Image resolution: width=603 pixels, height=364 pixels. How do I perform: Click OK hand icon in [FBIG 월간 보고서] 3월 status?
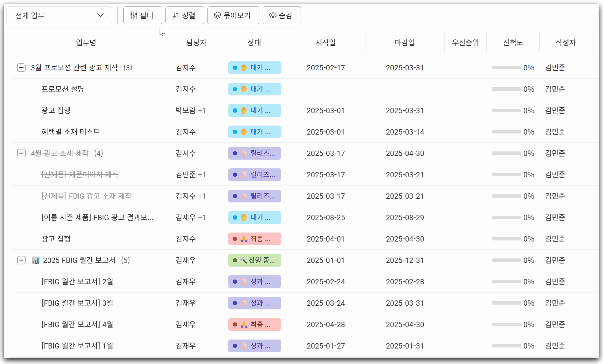pos(244,303)
